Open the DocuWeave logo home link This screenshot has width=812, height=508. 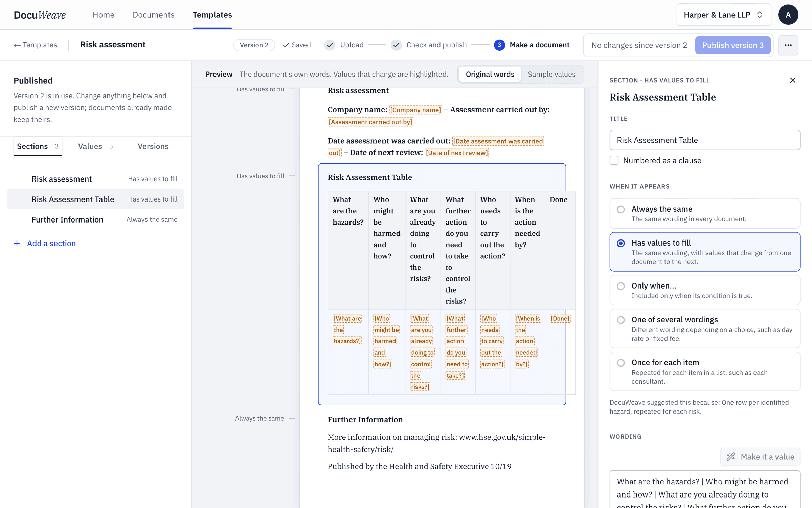point(40,15)
